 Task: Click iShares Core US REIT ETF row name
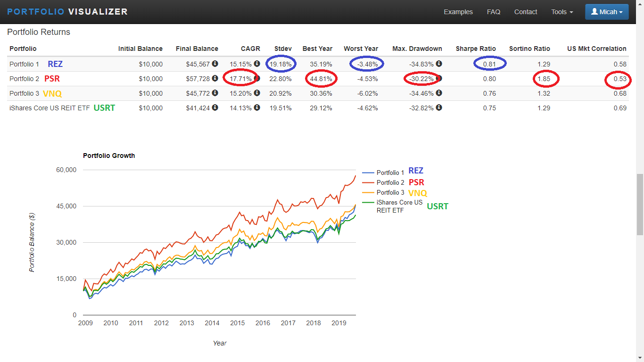coord(50,108)
